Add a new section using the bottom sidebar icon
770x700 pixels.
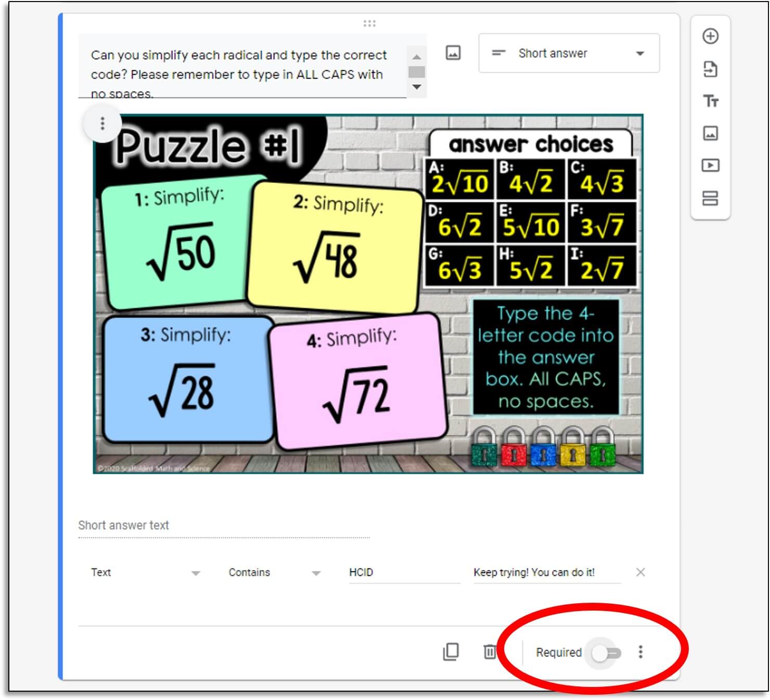coord(711,197)
